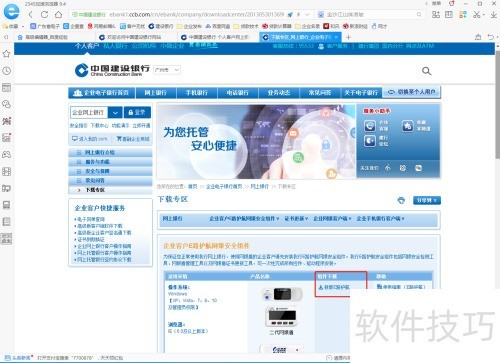Open scissors screenshot tool icon
This screenshot has width=500, height=363.
click(477, 14)
